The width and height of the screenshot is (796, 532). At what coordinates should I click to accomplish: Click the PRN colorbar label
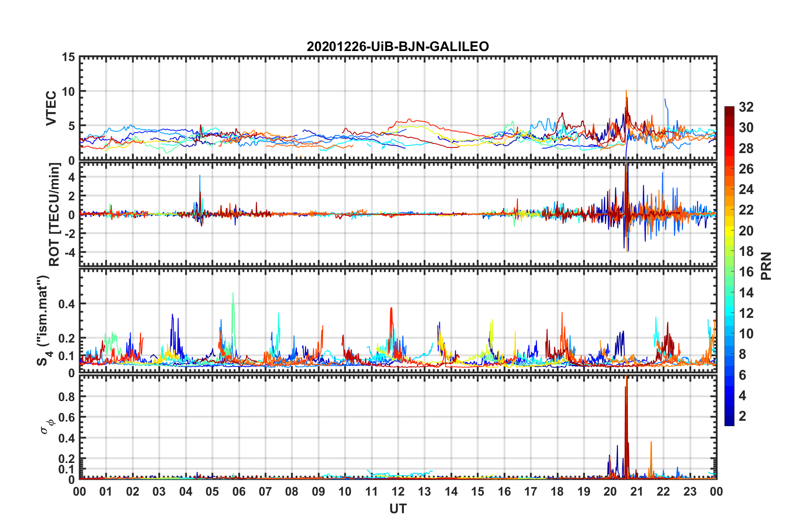coord(766,266)
